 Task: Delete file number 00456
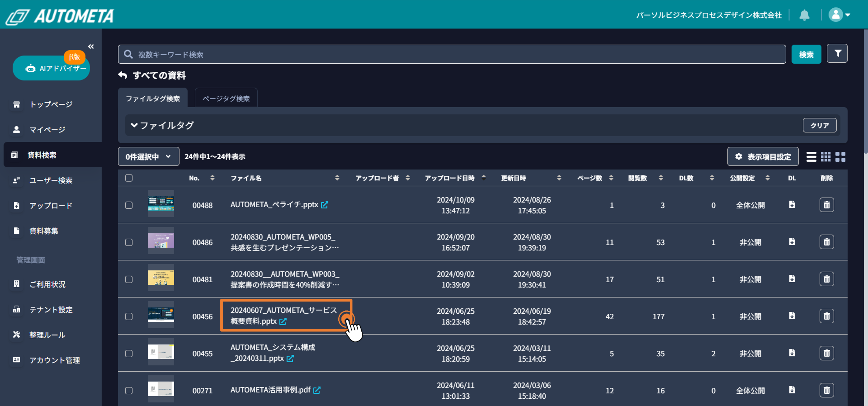coord(826,316)
